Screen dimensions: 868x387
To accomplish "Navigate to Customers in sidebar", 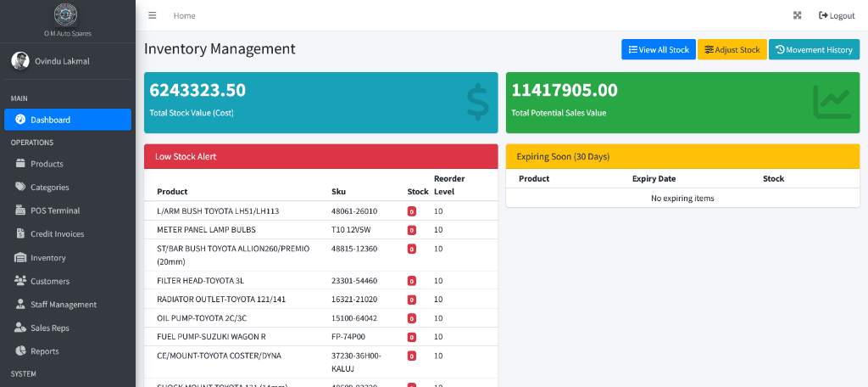I will 68,281.
